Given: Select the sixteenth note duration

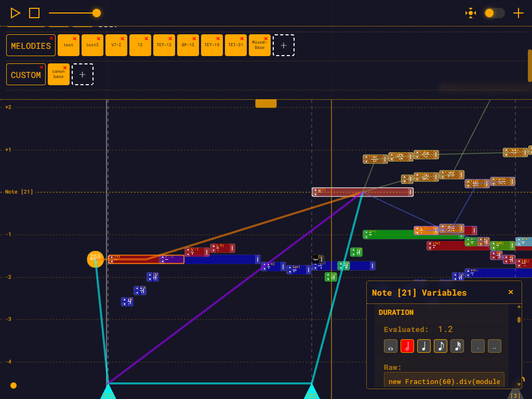Looking at the screenshot, I should click(x=457, y=346).
